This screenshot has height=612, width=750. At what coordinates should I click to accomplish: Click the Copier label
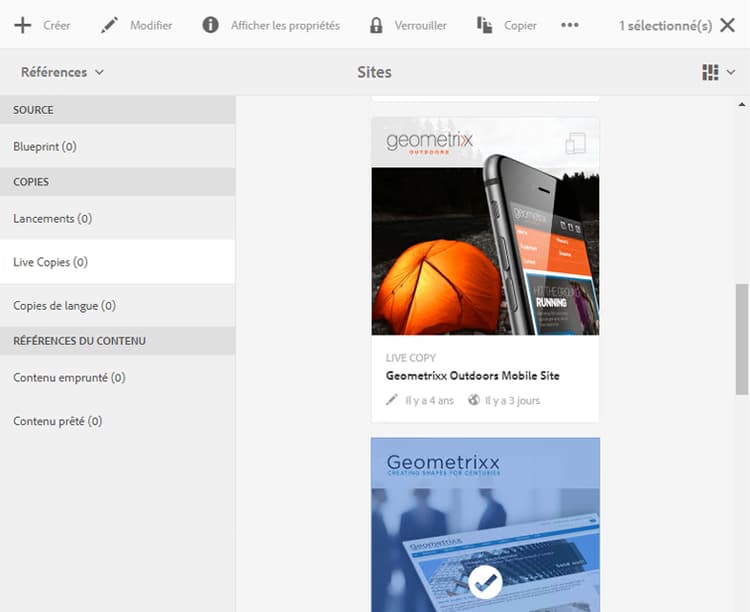520,25
